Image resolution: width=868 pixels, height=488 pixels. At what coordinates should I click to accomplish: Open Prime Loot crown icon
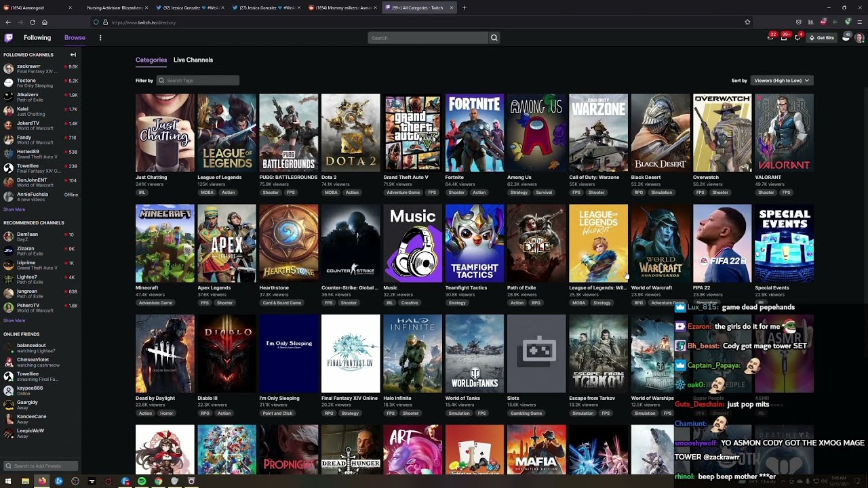click(x=770, y=38)
